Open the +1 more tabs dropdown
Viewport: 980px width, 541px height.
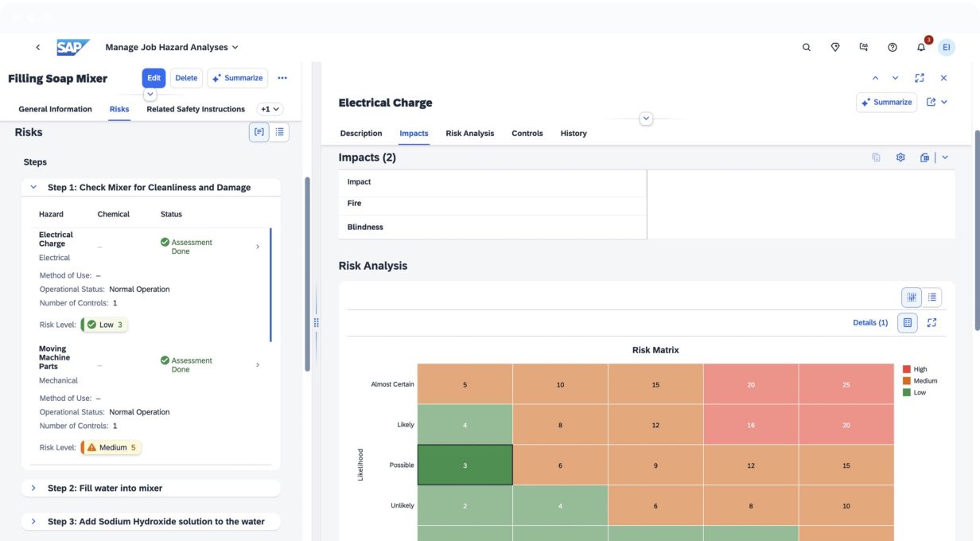click(x=270, y=109)
